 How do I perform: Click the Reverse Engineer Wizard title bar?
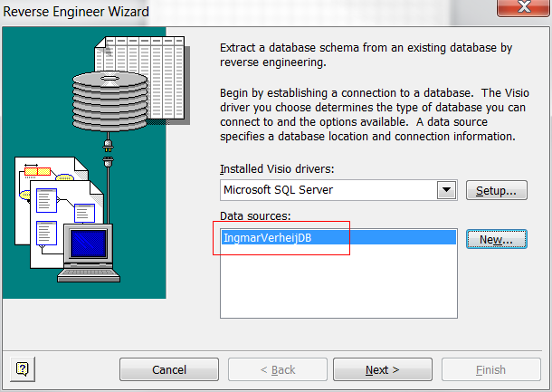(226, 11)
